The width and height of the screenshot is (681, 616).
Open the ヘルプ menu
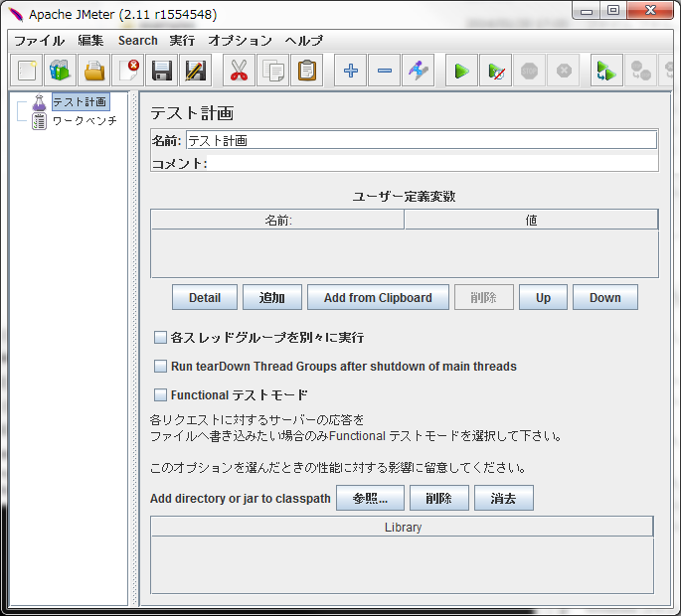pos(304,41)
